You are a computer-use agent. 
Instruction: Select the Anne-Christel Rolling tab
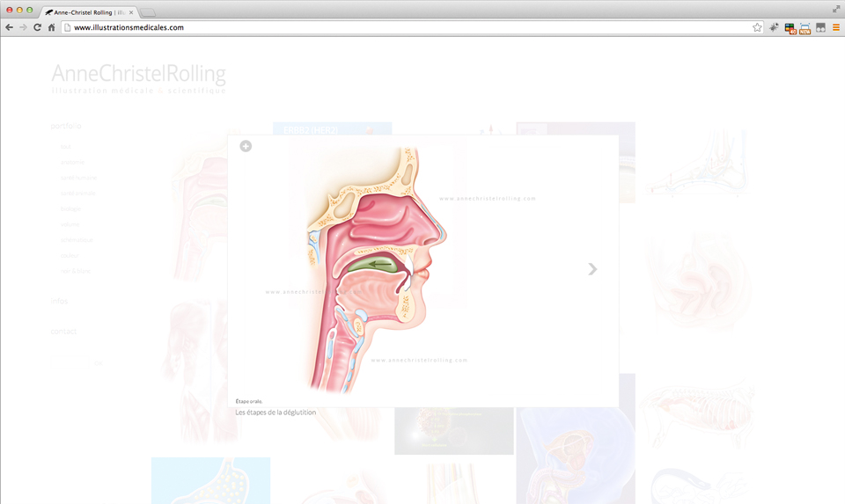coord(89,11)
